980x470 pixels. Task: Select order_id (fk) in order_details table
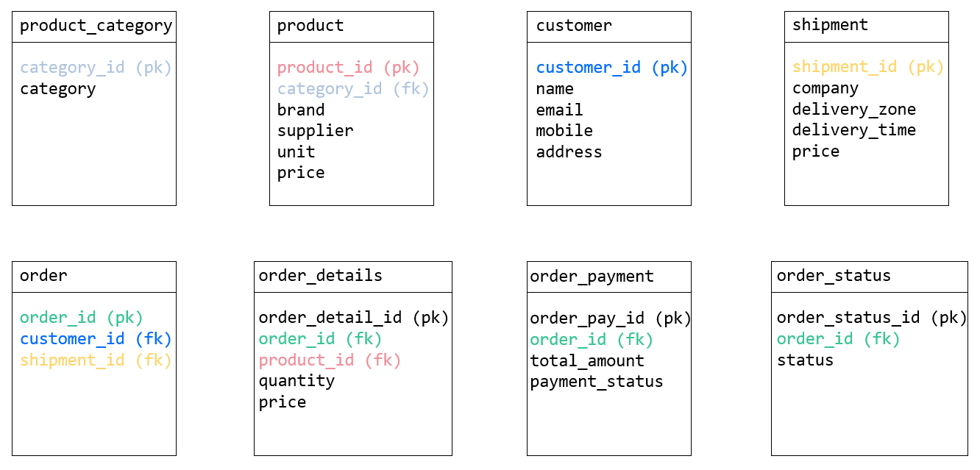pyautogui.click(x=321, y=339)
